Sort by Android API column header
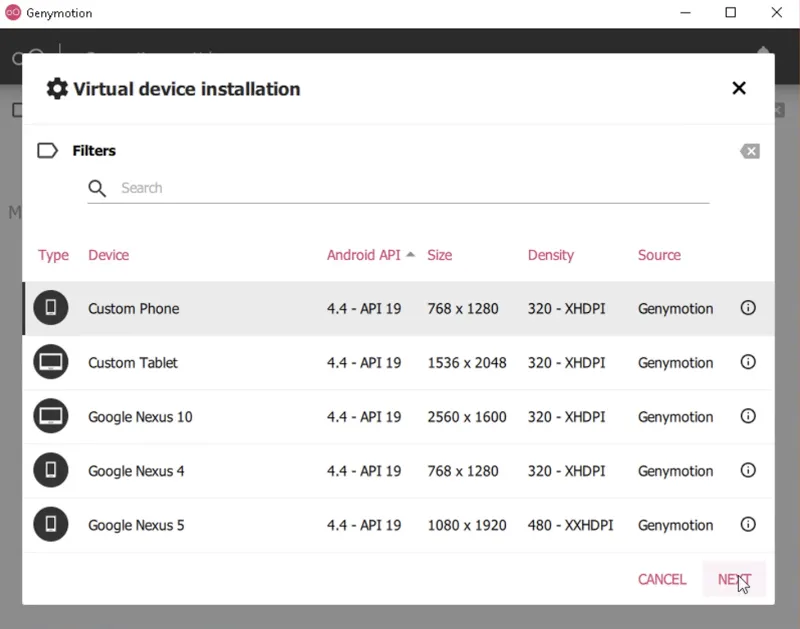This screenshot has width=800, height=629. click(364, 255)
